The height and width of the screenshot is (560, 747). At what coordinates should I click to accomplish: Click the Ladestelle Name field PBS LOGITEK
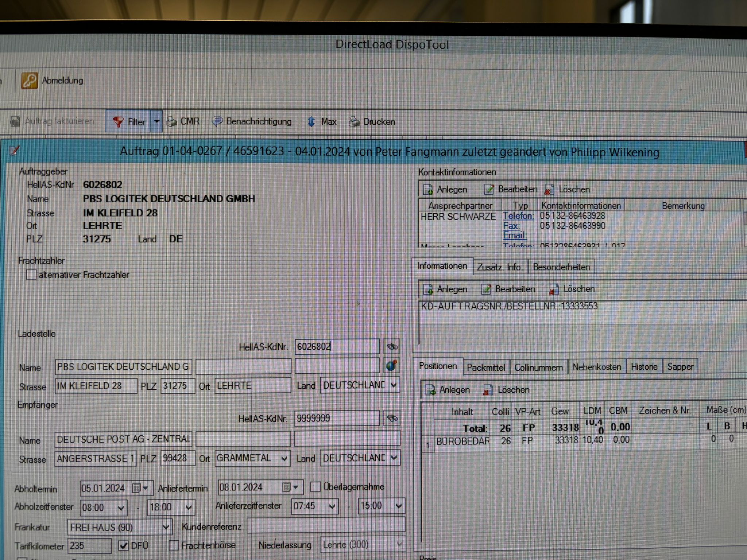pyautogui.click(x=123, y=367)
